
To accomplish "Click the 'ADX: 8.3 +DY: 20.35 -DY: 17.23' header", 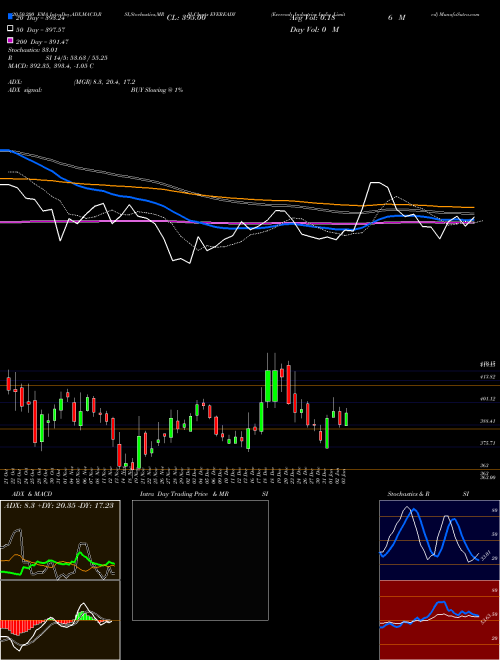I will coord(59,506).
